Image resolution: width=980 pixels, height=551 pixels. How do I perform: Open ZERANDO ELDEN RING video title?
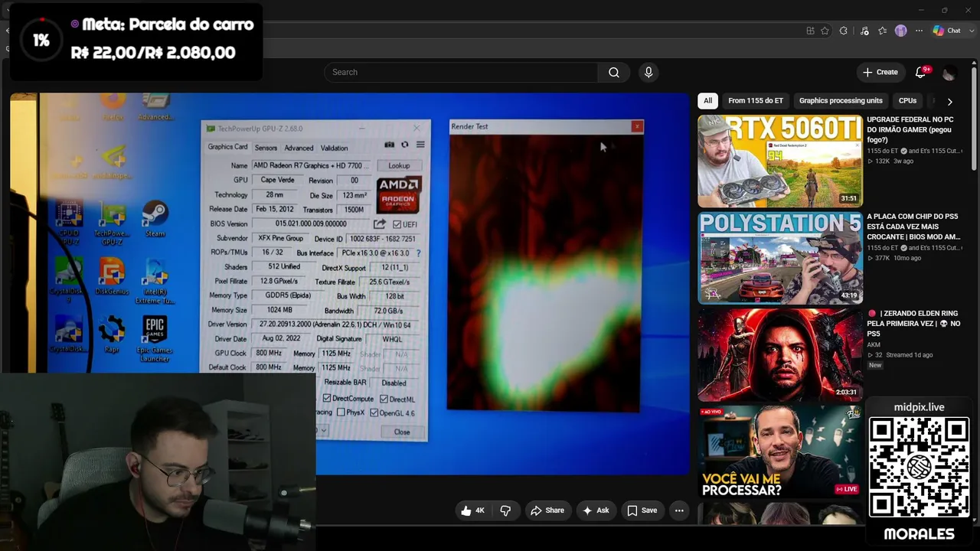tap(913, 323)
